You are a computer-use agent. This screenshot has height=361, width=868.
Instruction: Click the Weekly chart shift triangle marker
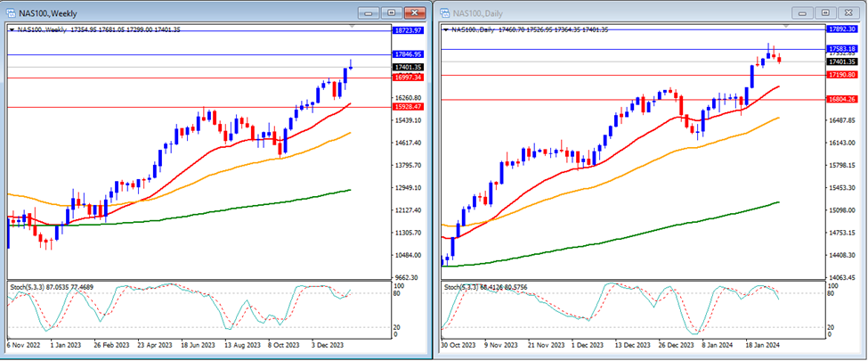coord(352,26)
